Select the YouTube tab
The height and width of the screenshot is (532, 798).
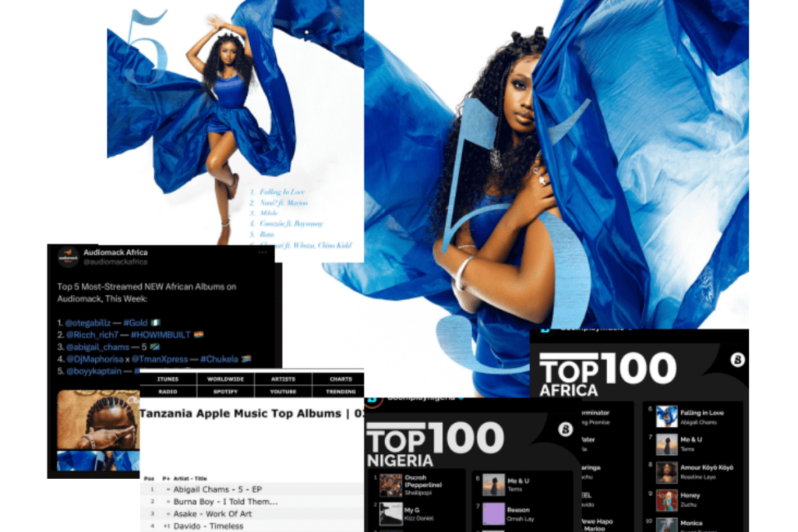point(283,392)
